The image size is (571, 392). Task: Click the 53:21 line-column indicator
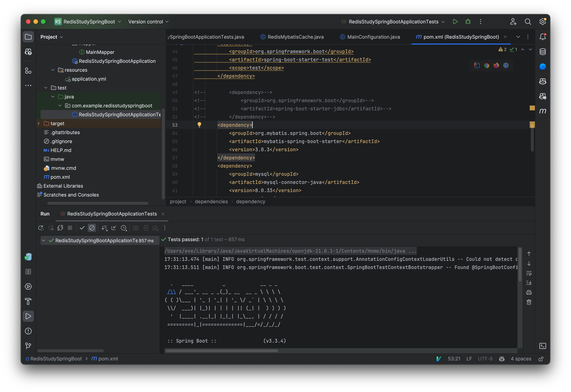pos(454,359)
